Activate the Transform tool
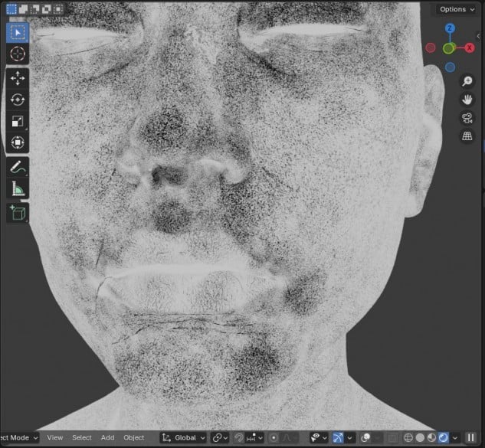The image size is (485, 448). click(18, 142)
